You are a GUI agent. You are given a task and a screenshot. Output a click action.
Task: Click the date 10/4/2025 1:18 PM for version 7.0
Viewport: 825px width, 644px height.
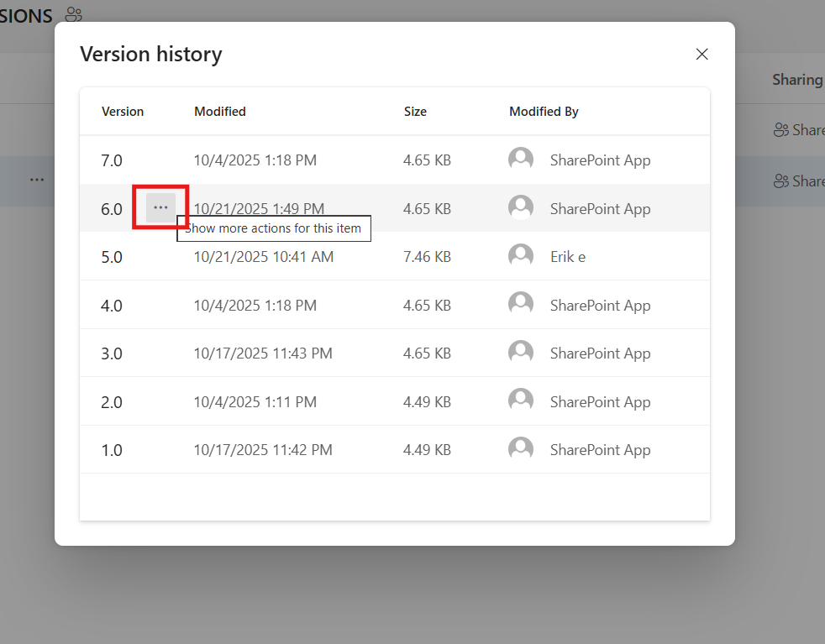pyautogui.click(x=255, y=160)
